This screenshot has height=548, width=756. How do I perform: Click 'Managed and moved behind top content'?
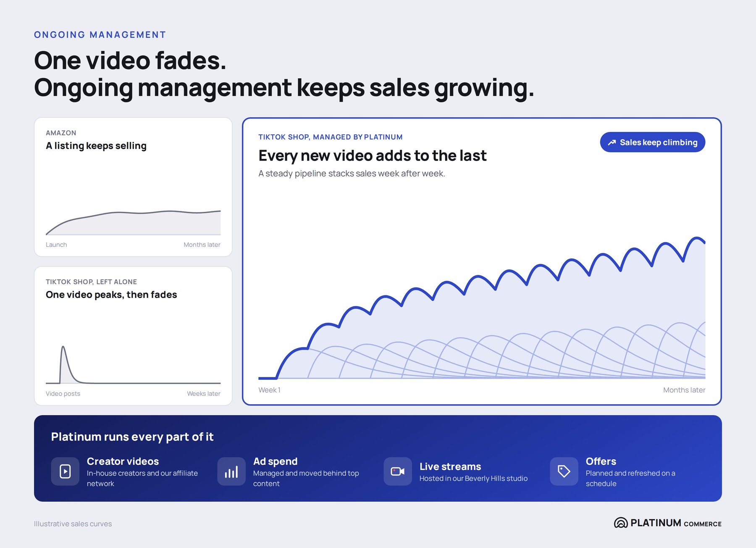click(x=306, y=478)
